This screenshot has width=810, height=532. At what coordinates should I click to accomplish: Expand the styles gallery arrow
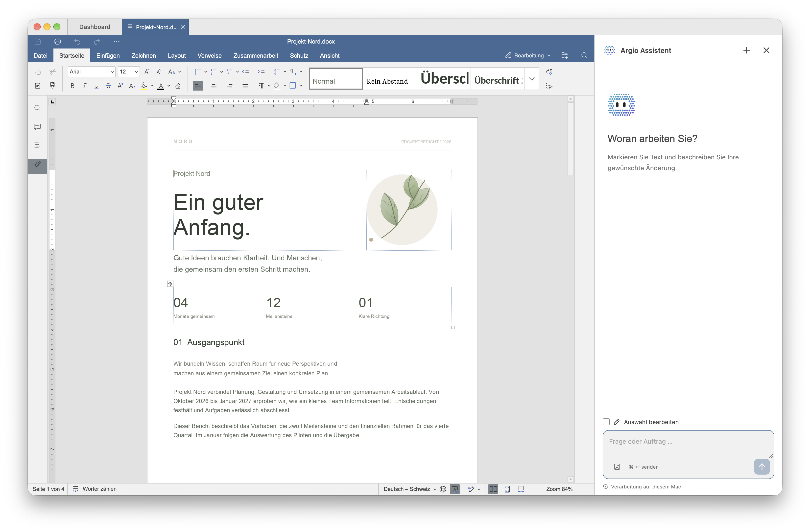pos(532,79)
